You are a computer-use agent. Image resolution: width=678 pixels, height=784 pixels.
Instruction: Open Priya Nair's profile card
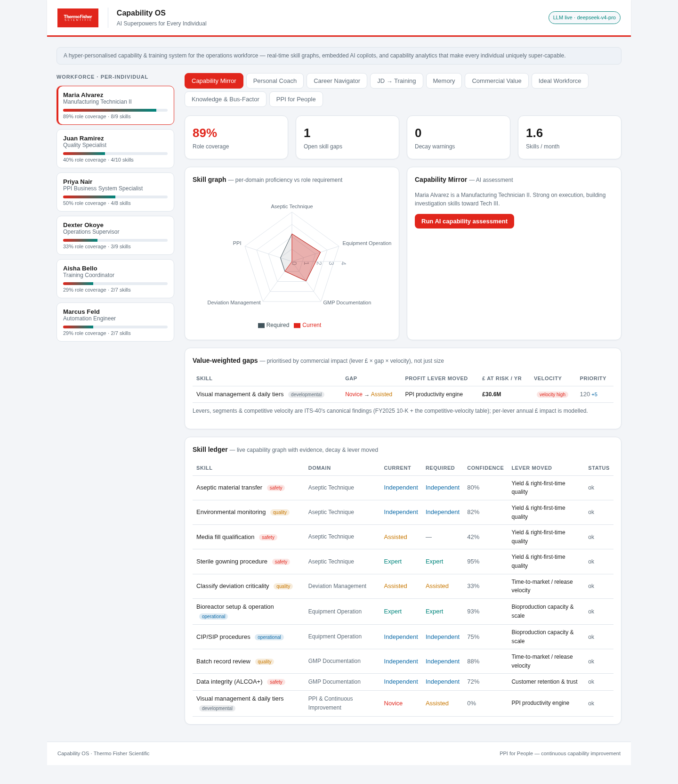coord(115,192)
